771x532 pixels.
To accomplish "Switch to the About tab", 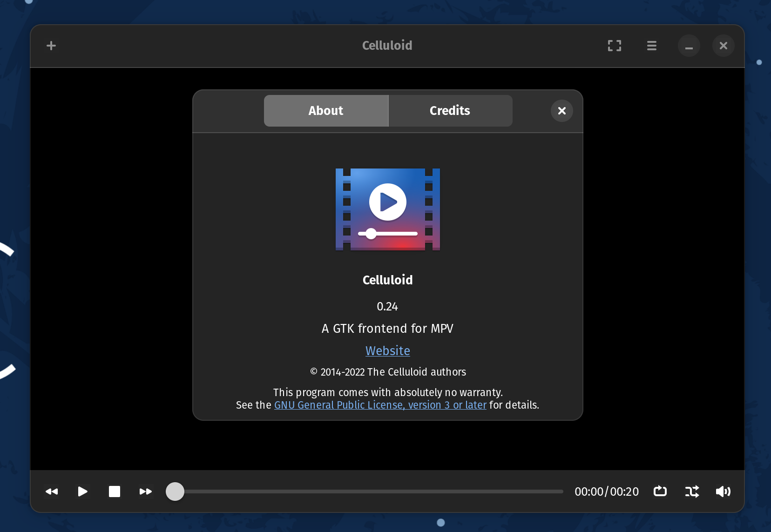I will coord(326,111).
